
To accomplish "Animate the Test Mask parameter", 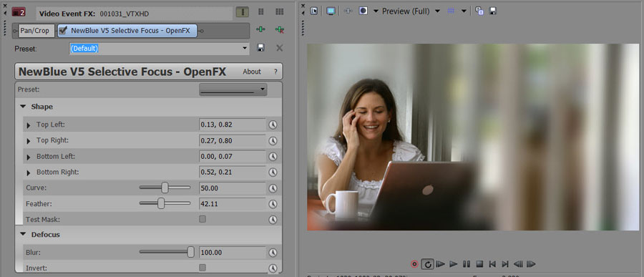I will (273, 220).
